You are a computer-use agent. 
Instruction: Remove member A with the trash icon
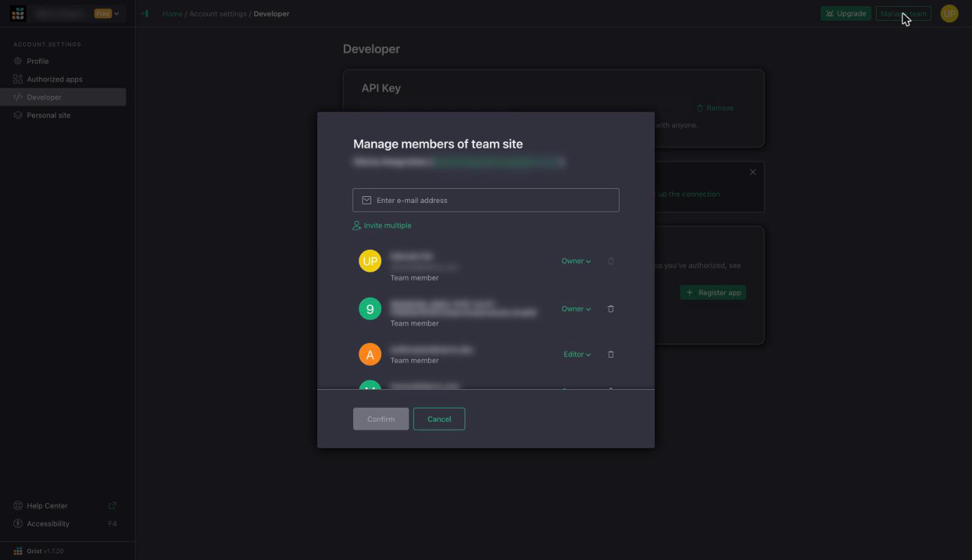coord(610,354)
